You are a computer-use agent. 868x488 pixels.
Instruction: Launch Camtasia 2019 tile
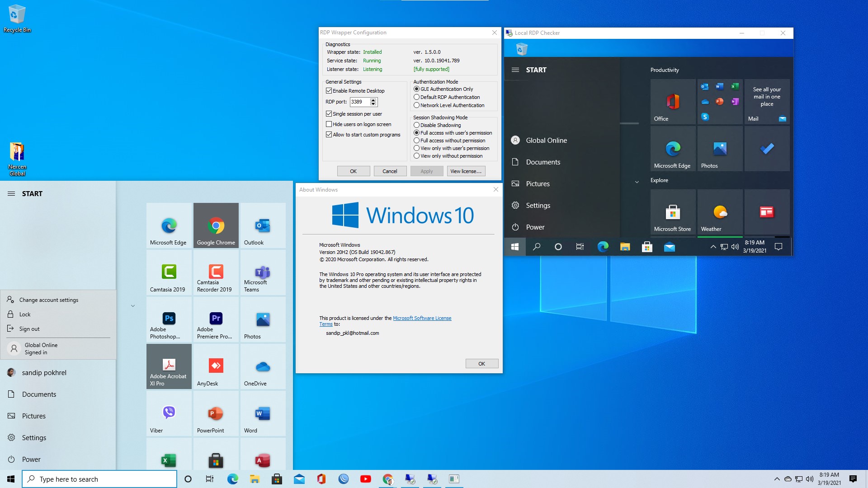(x=169, y=272)
